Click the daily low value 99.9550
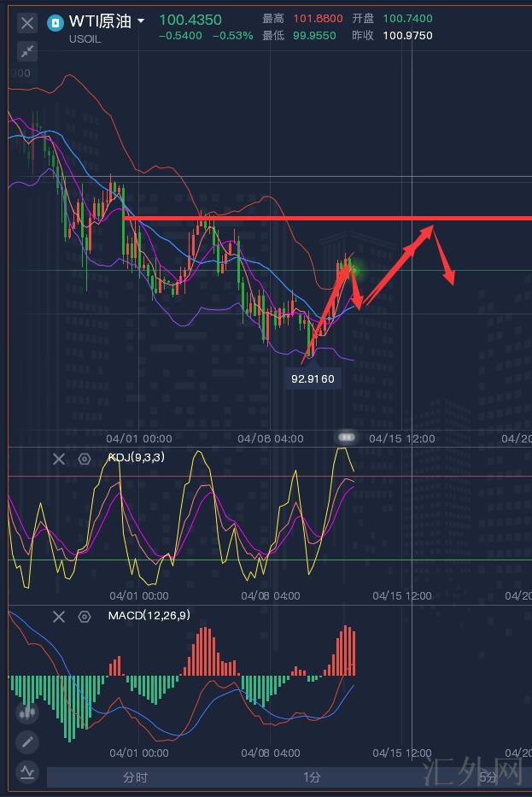 (x=314, y=36)
